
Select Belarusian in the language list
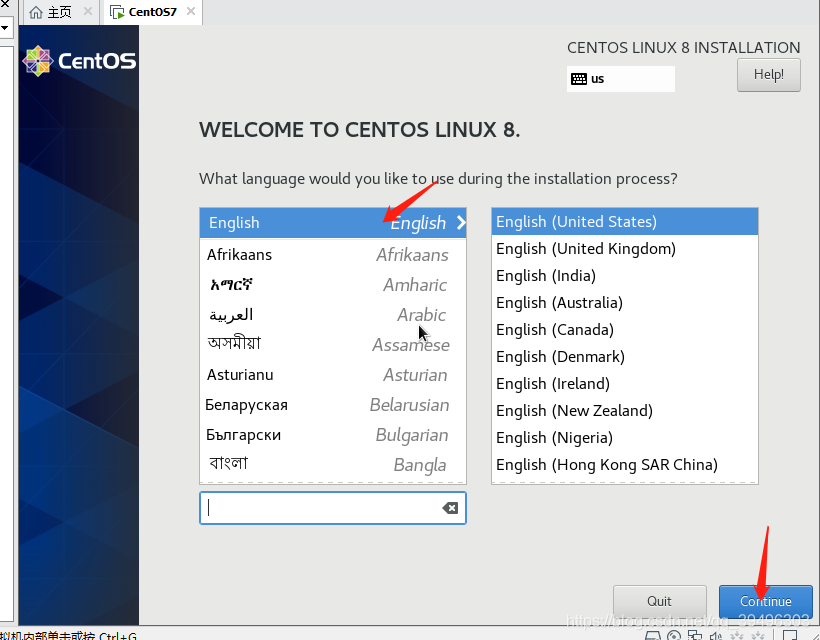click(x=333, y=405)
